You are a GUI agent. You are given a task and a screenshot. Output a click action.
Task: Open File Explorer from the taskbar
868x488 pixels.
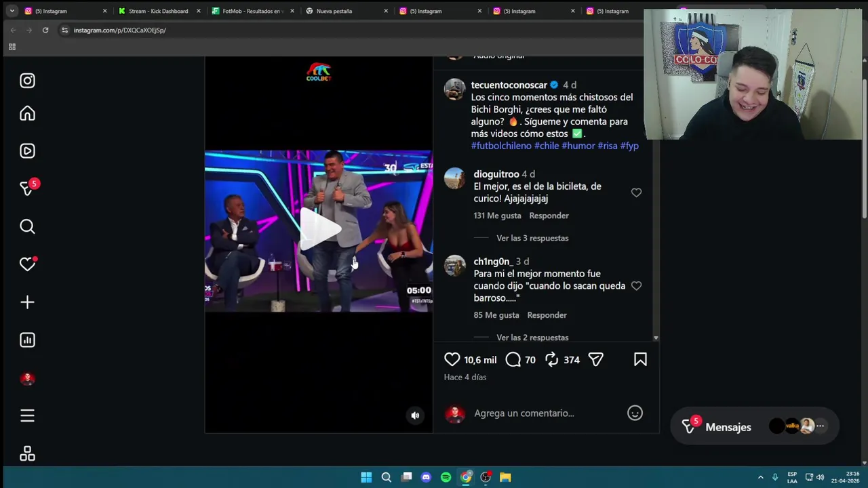click(505, 477)
